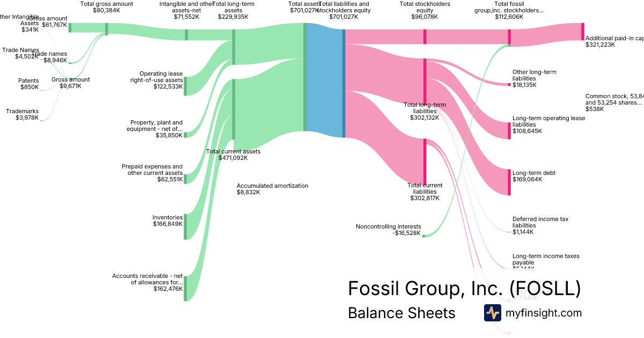Click the myfinsight logo icon
The width and height of the screenshot is (644, 338).
[492, 313]
